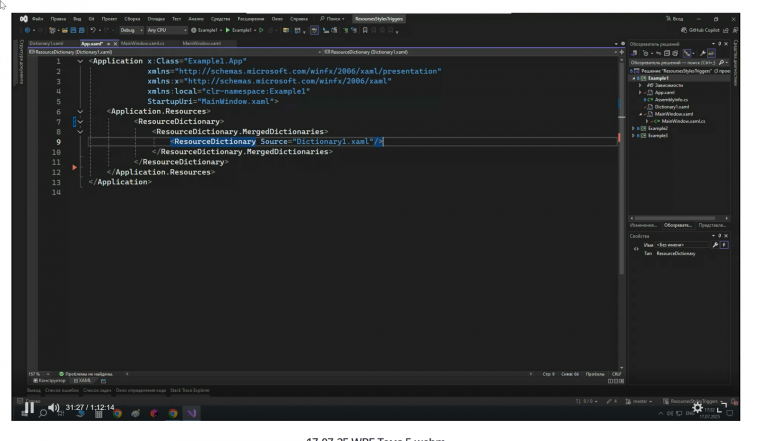Expand the Example3 project node
Image resolution: width=768 pixels, height=441 pixels.
tap(633, 136)
